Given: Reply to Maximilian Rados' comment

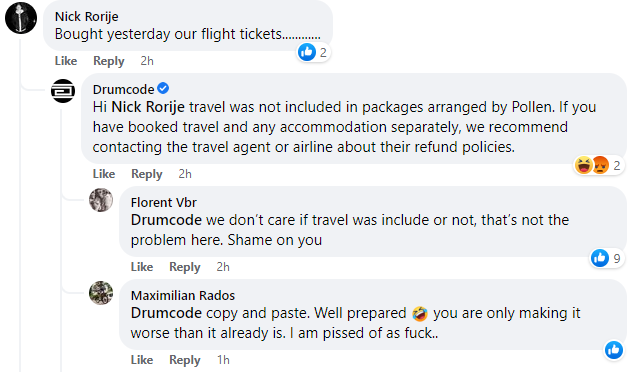Looking at the screenshot, I should click(x=185, y=360).
